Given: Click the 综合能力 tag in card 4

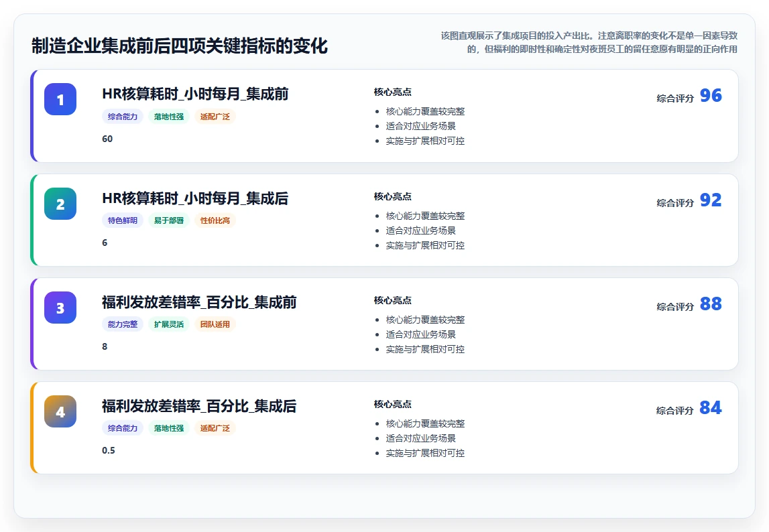Looking at the screenshot, I should click(123, 428).
